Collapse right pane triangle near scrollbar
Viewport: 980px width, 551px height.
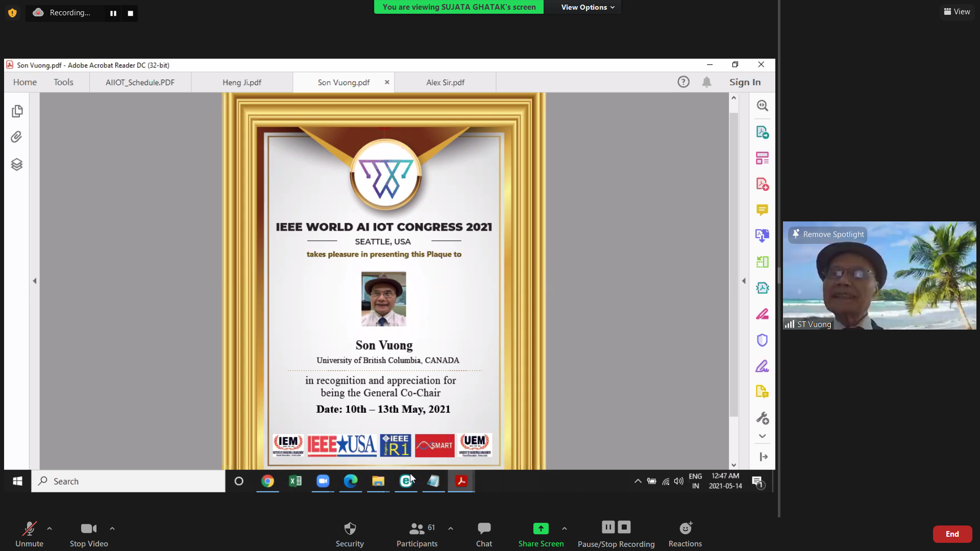click(744, 281)
